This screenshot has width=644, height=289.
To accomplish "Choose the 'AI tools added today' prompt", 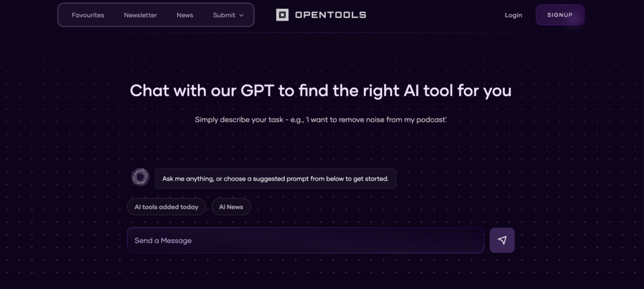I will coord(167,207).
